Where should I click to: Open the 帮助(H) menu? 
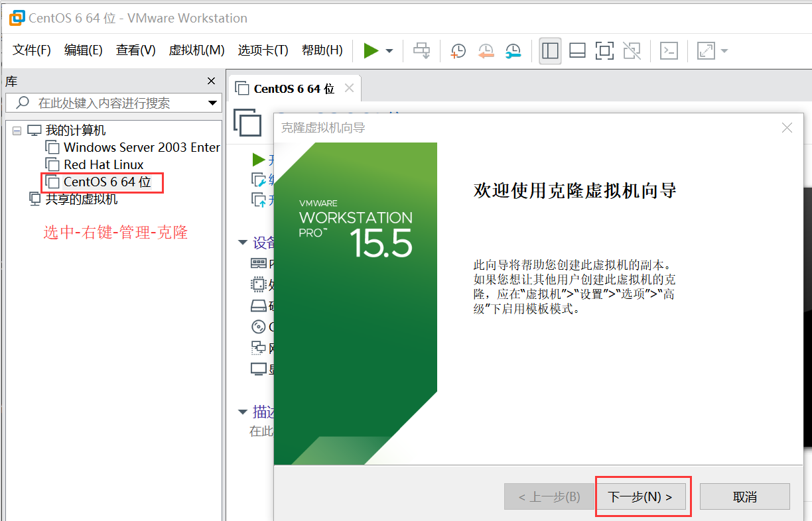click(x=322, y=50)
